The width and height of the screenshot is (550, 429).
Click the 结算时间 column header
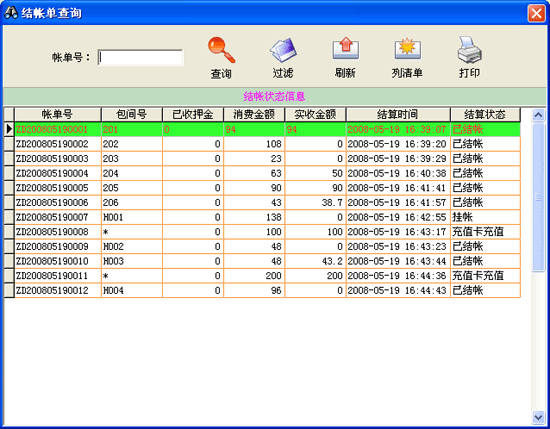(398, 114)
